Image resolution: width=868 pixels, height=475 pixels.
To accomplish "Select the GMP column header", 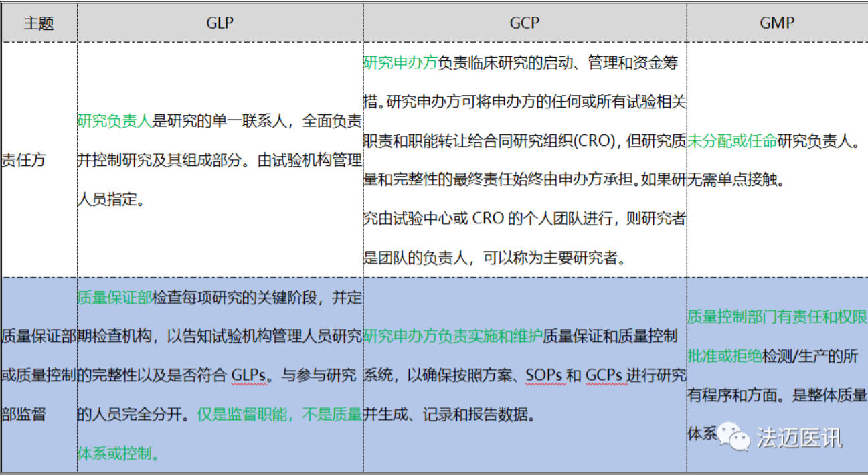I will [x=776, y=23].
